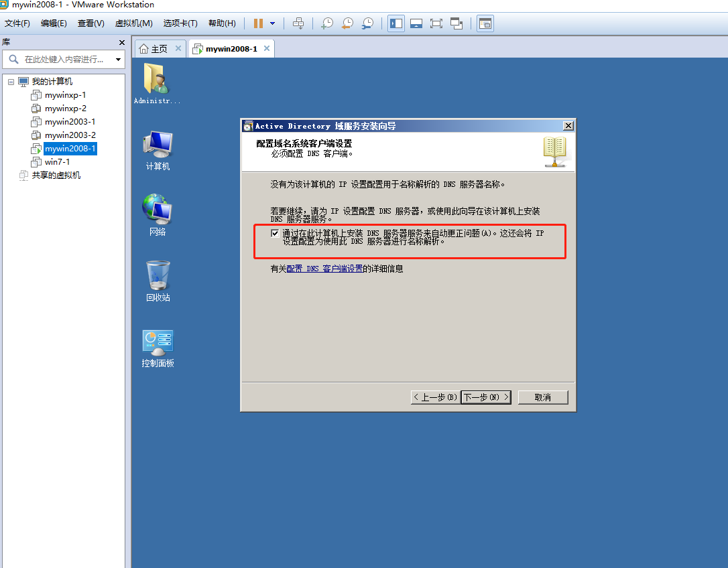The height and width of the screenshot is (568, 728).
Task: Toggle the console view icon
Action: pos(485,23)
